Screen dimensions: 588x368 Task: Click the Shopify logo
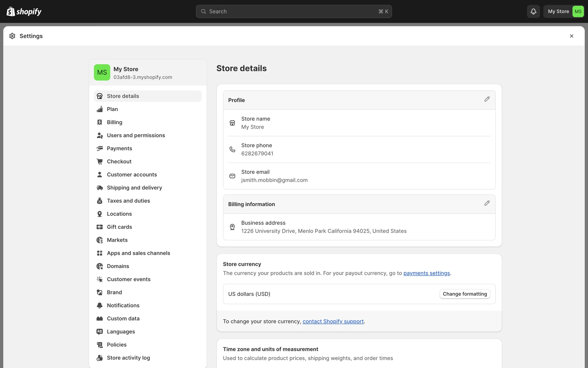coord(24,11)
